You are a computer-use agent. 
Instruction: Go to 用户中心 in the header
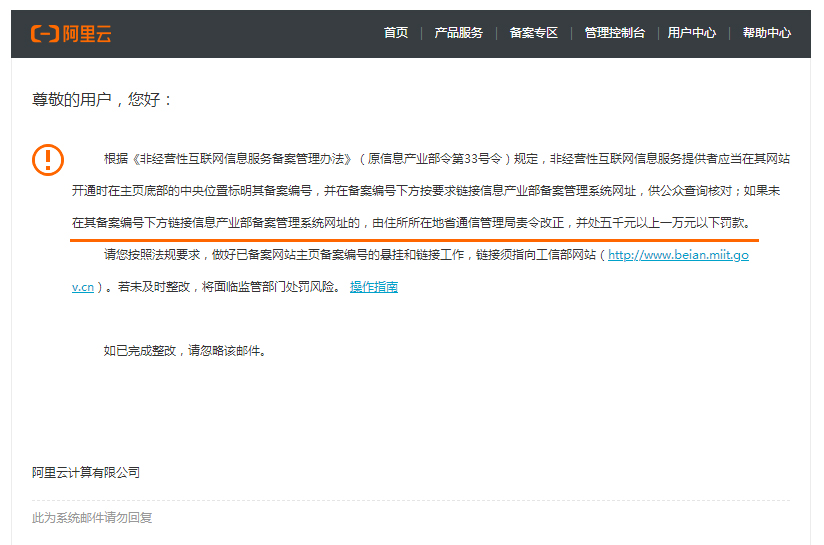click(691, 33)
